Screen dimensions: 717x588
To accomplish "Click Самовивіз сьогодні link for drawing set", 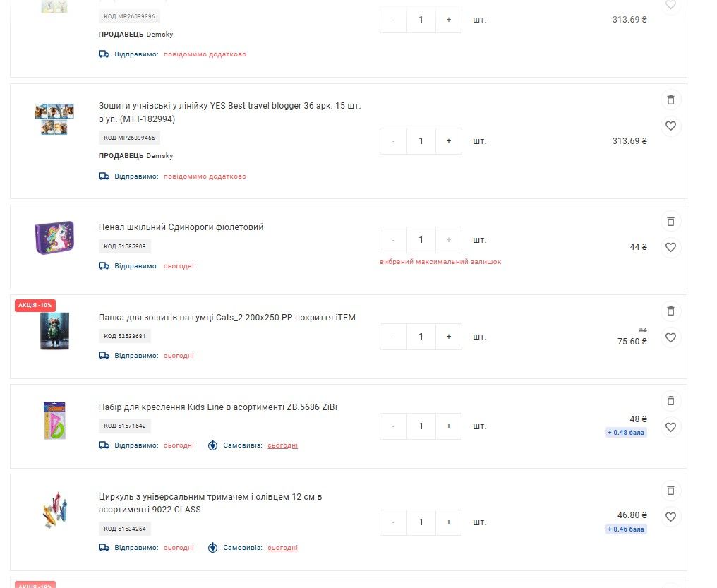I will [282, 445].
